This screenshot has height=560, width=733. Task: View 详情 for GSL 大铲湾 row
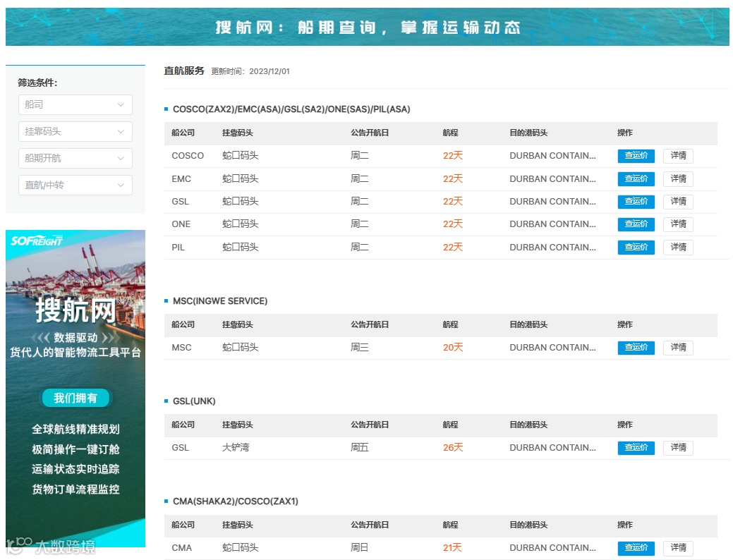pos(678,448)
